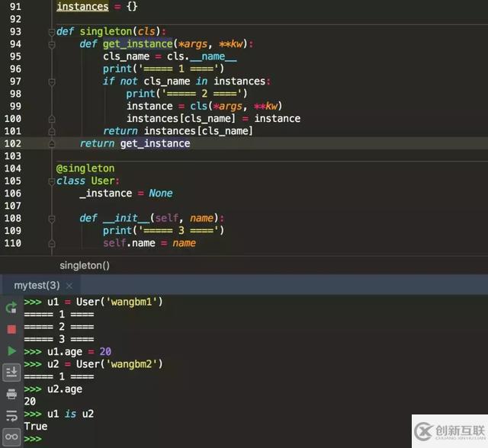Click the singleton() breadcrumb
Image resolution: width=488 pixels, height=448 pixels.
[85, 265]
